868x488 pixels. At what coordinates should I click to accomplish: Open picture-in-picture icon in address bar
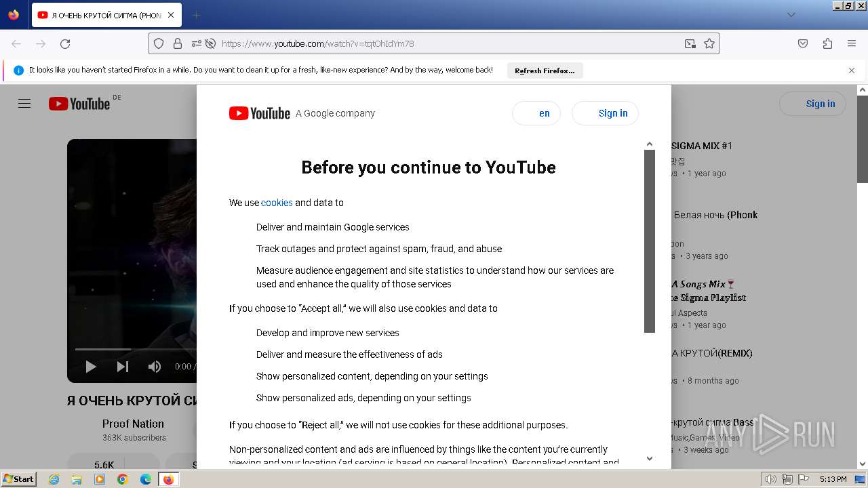click(x=690, y=43)
